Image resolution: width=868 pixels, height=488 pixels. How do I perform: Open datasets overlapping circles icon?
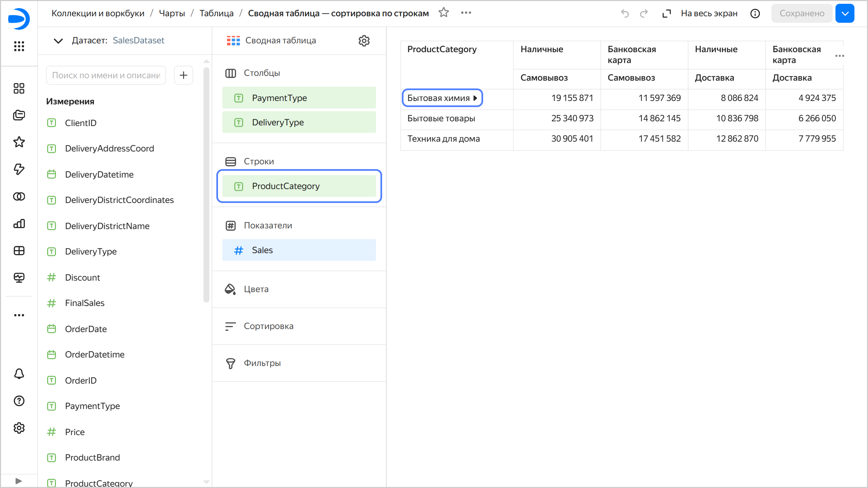point(19,197)
